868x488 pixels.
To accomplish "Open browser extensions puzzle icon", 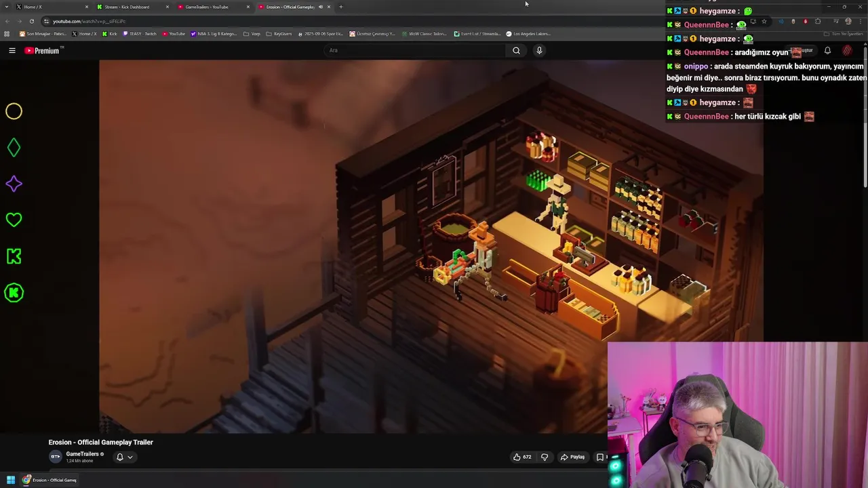I will click(x=818, y=21).
